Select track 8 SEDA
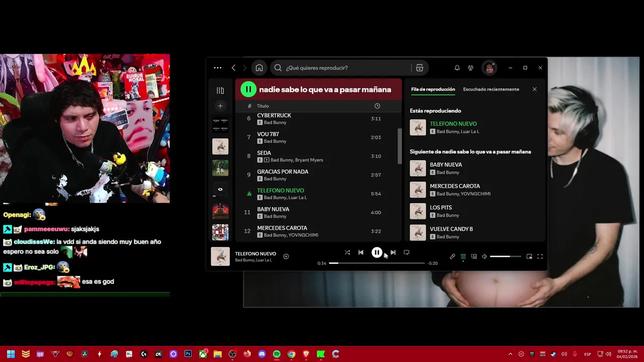The image size is (644, 362). (317, 156)
